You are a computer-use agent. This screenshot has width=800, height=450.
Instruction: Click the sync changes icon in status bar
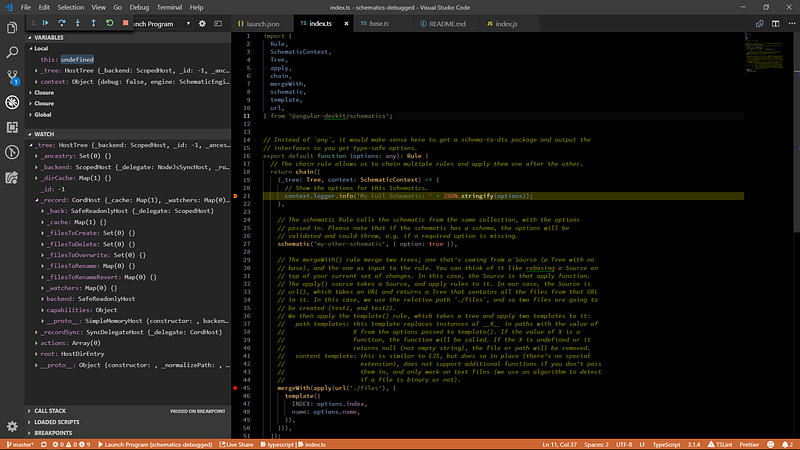44,444
